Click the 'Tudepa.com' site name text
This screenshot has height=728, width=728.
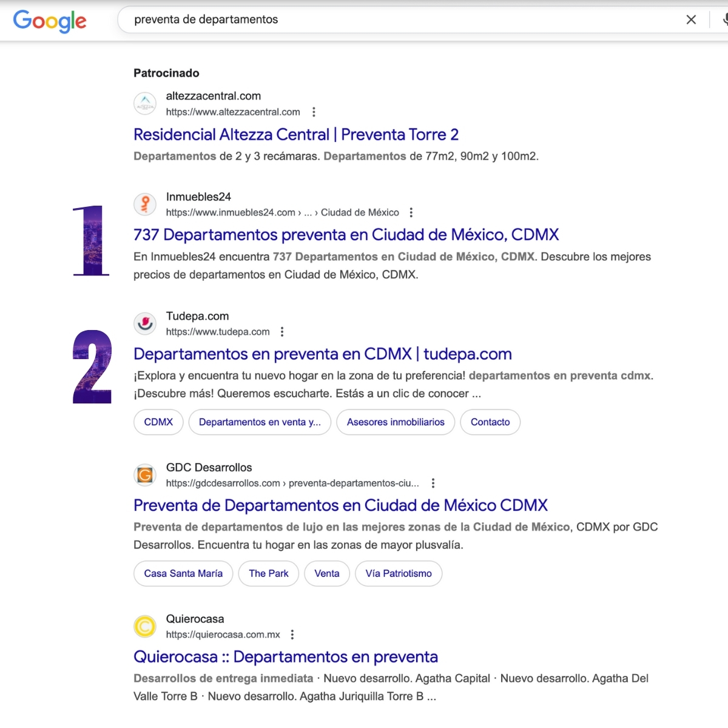tap(198, 316)
